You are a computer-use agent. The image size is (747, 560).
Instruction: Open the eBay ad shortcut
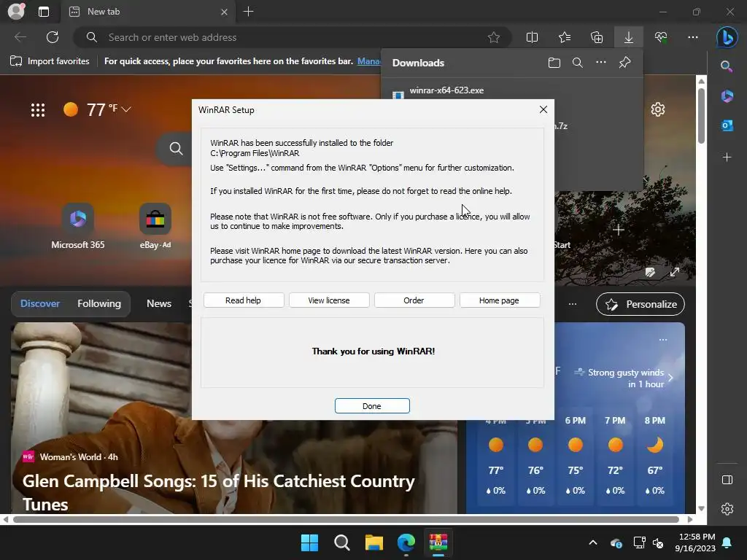tap(155, 226)
